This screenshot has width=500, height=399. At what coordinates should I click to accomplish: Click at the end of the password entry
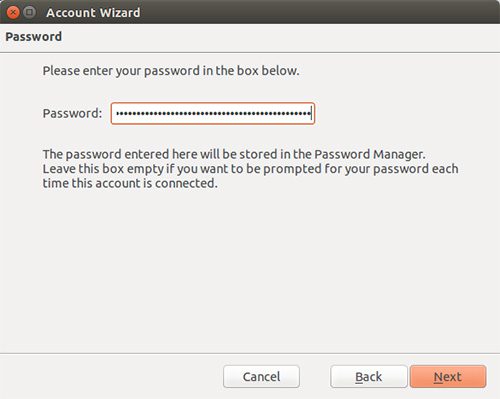tap(311, 114)
